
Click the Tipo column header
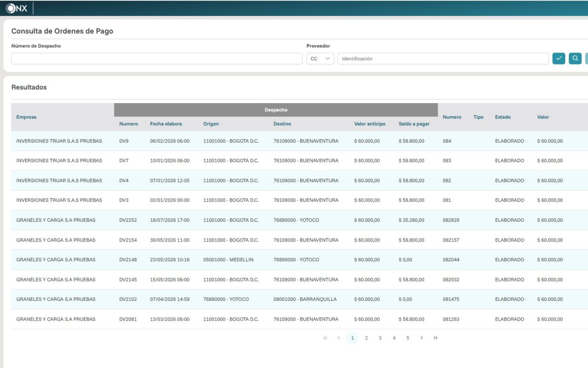tap(479, 117)
